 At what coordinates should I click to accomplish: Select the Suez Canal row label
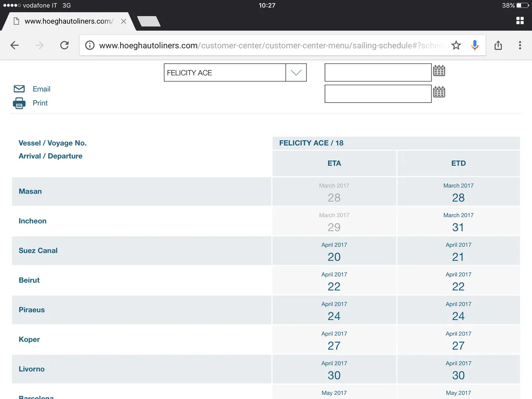[x=38, y=250]
